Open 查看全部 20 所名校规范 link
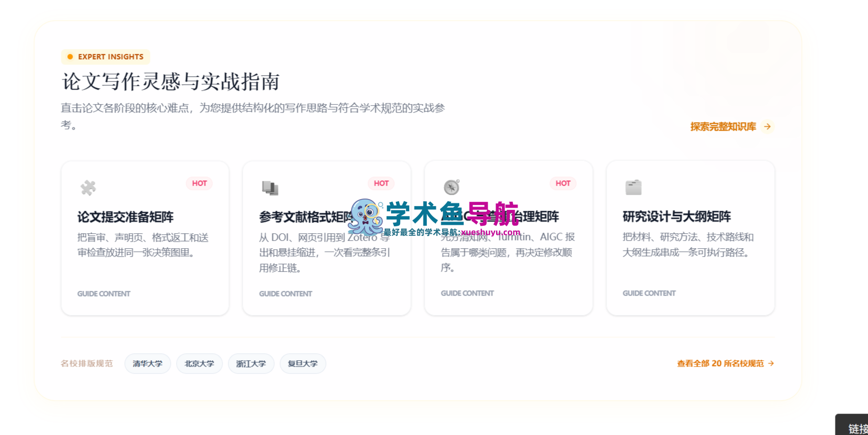 [x=726, y=363]
